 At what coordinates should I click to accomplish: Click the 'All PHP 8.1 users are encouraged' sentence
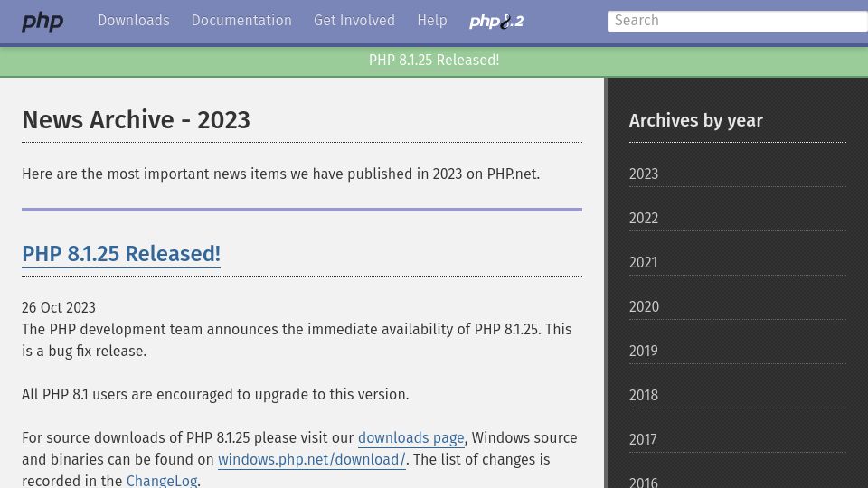(x=215, y=395)
